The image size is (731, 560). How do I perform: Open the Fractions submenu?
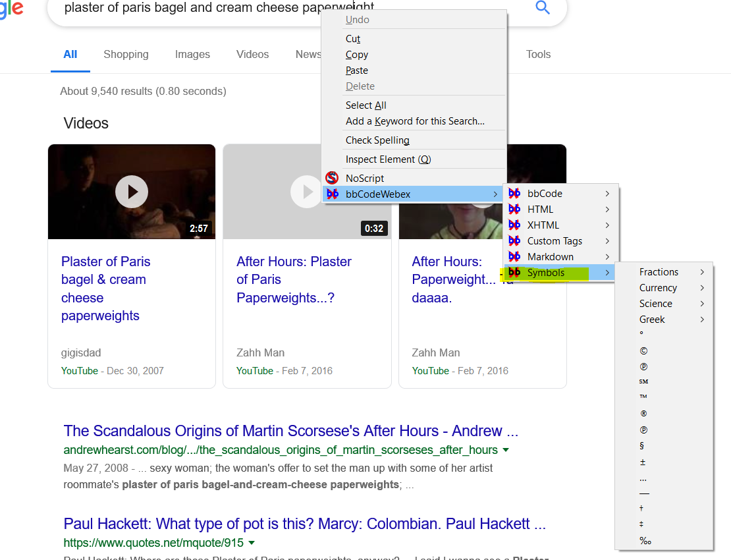[x=664, y=272]
